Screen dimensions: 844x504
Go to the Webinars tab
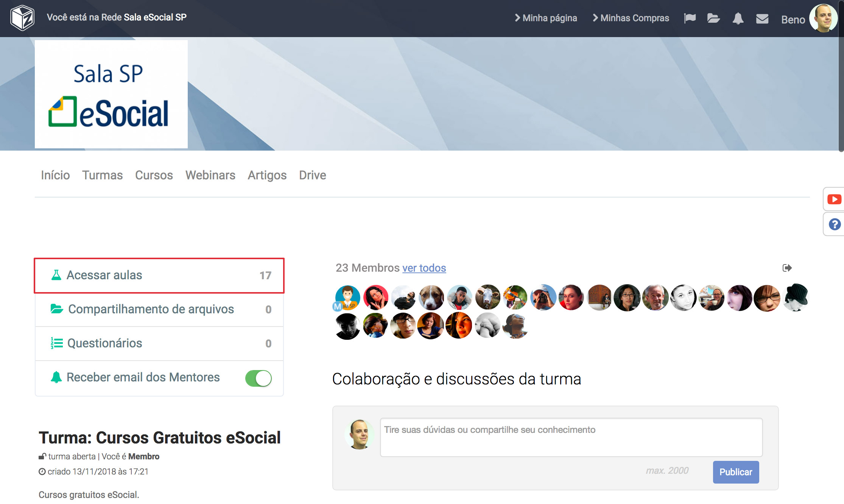210,175
